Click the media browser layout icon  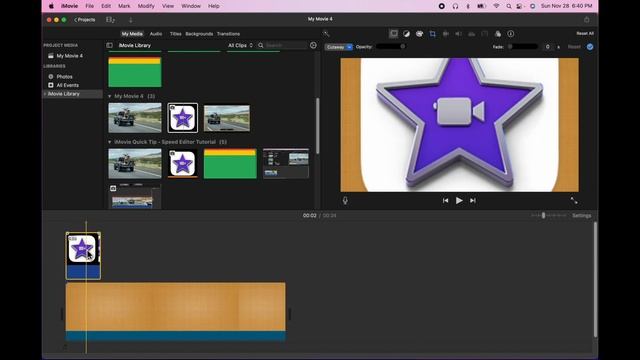tap(110, 20)
